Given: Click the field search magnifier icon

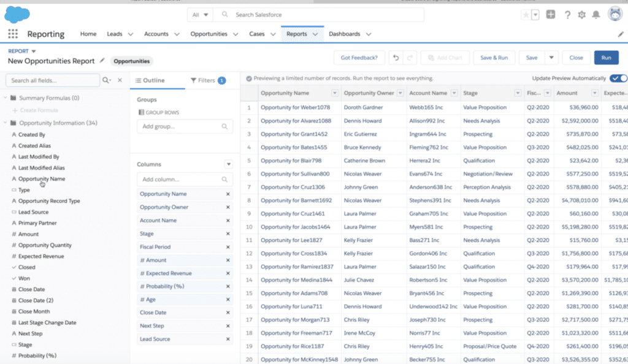Looking at the screenshot, I should tap(107, 80).
